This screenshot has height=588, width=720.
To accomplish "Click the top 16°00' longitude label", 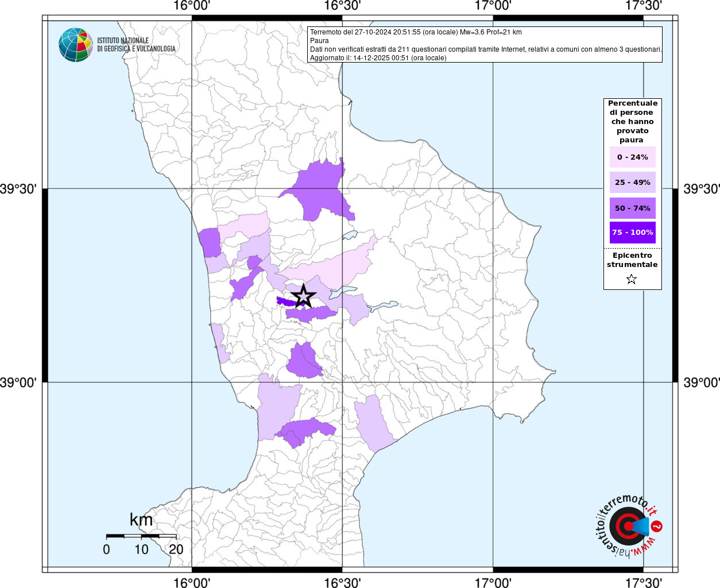I will [x=192, y=6].
